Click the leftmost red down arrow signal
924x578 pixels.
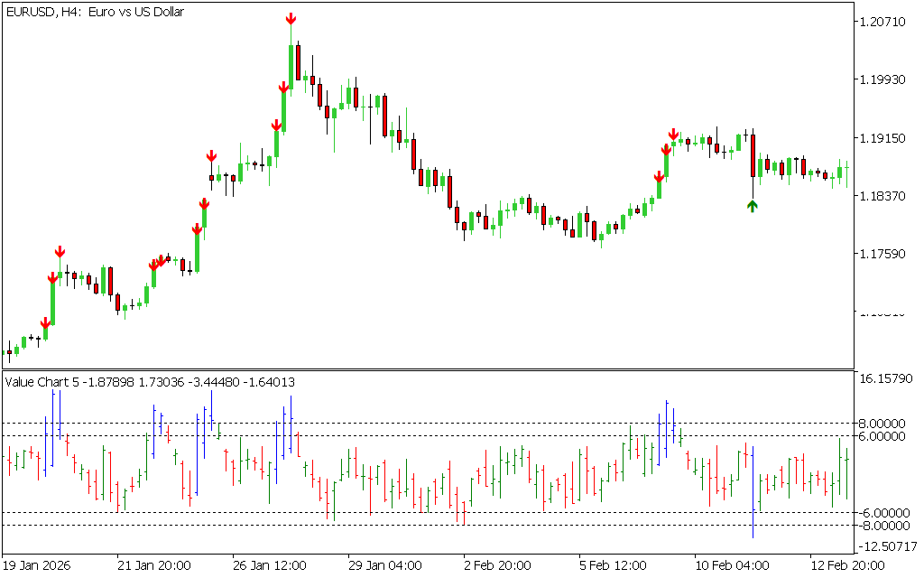(45, 323)
